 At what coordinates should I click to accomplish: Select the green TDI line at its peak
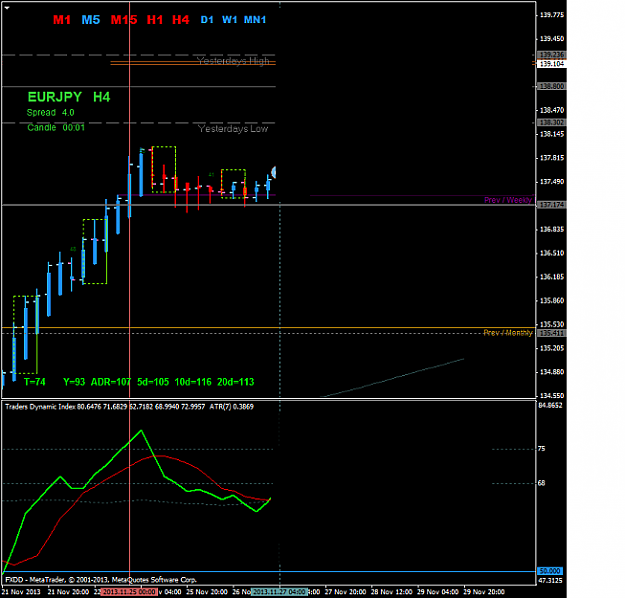click(x=141, y=431)
